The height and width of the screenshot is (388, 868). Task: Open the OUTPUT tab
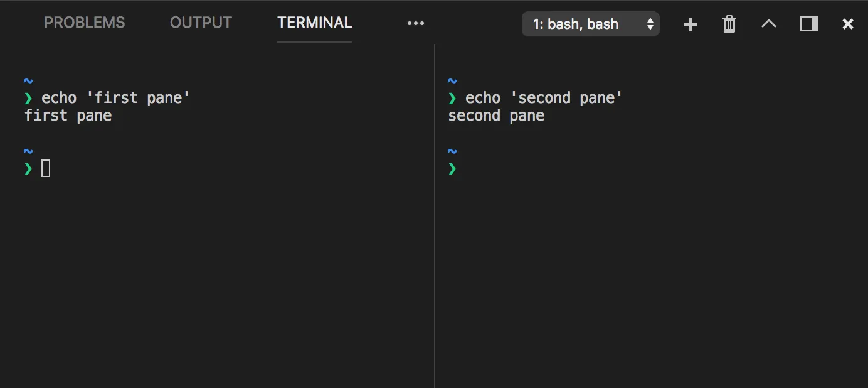coord(201,23)
